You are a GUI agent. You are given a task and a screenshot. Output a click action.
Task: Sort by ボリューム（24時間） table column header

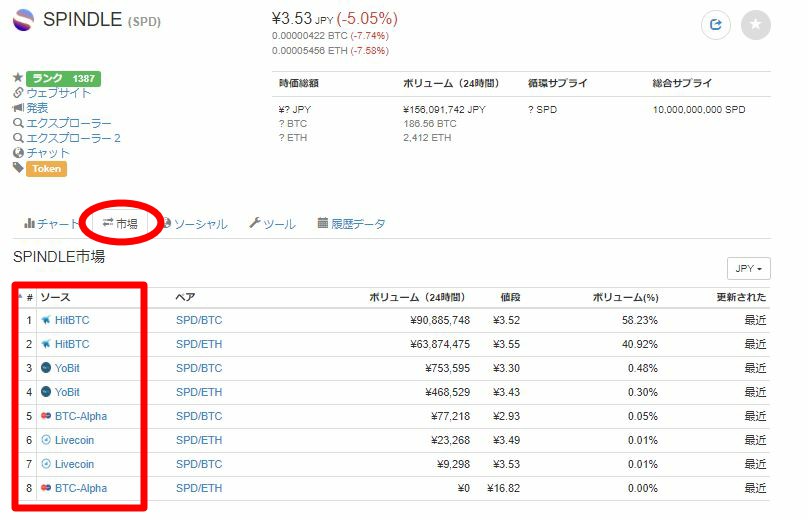(417, 297)
